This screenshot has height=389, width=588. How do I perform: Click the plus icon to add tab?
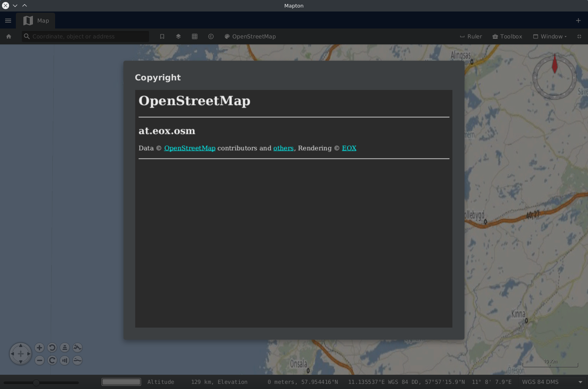(578, 21)
